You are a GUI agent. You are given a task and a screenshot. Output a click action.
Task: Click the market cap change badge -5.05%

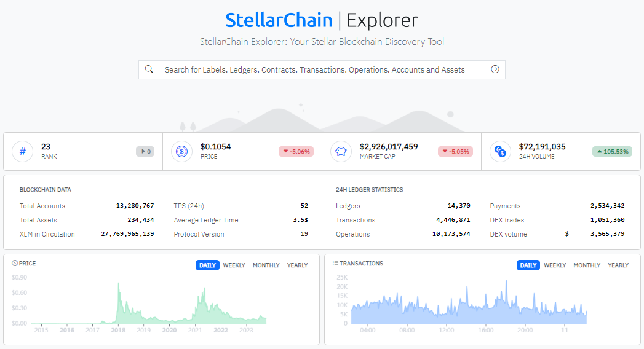[456, 151]
